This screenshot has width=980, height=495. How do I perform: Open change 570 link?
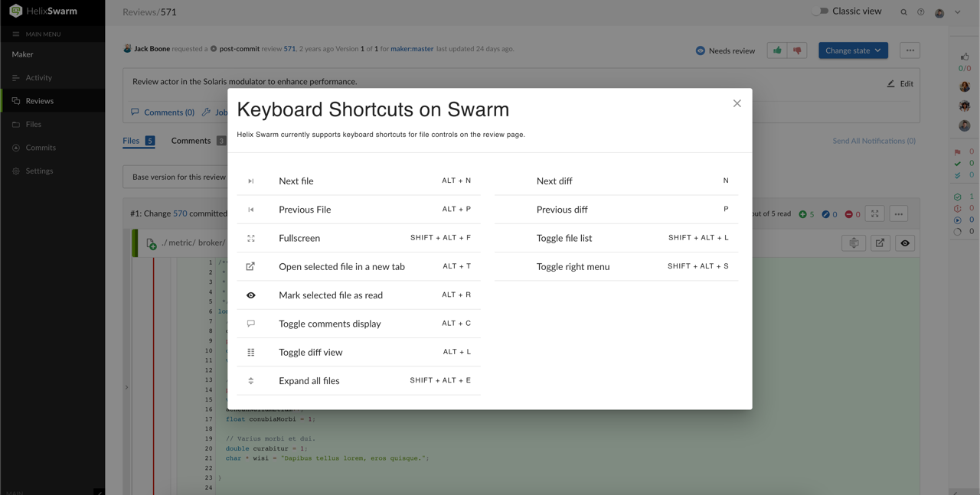pyautogui.click(x=180, y=214)
